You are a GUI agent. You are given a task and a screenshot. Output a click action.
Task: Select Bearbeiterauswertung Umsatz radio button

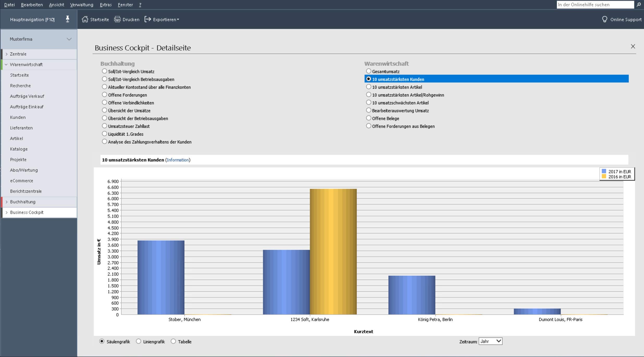369,110
